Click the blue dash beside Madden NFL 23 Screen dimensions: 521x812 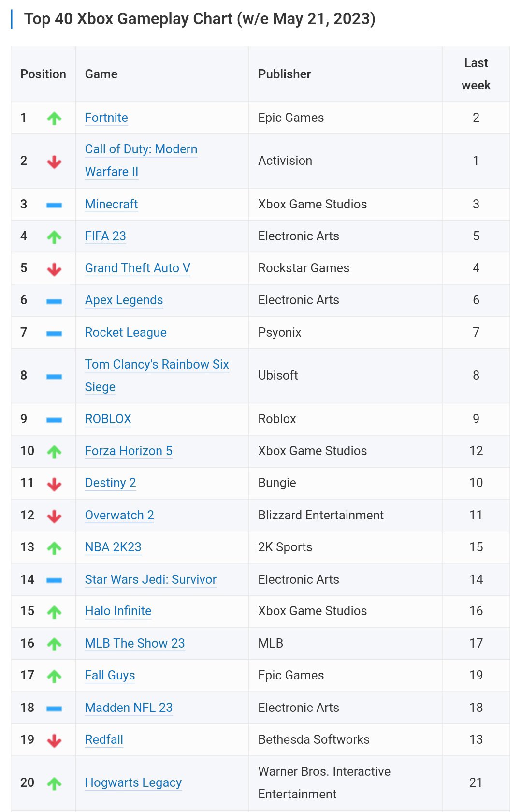point(54,709)
